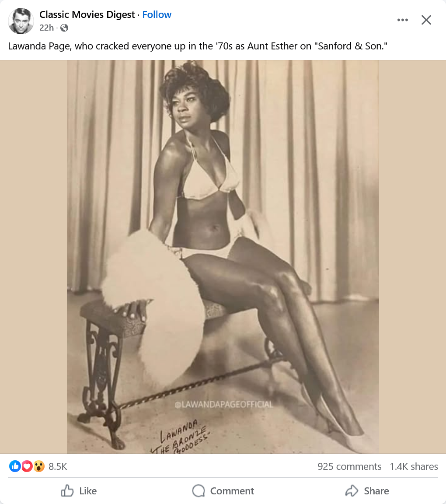Click the Classic Movies Digest profile picture
446x504 pixels.
(x=21, y=21)
